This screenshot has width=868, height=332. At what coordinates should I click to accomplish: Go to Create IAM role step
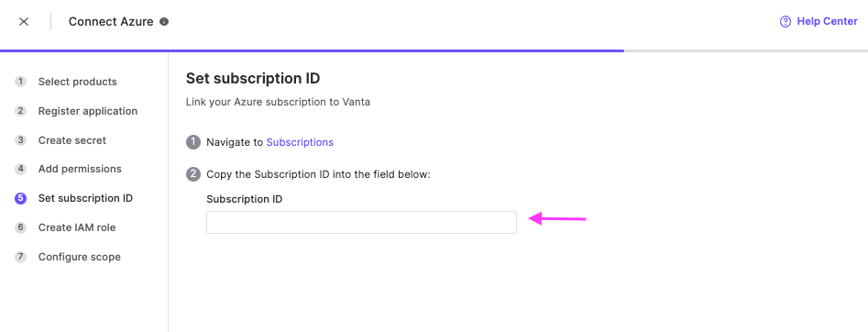77,227
